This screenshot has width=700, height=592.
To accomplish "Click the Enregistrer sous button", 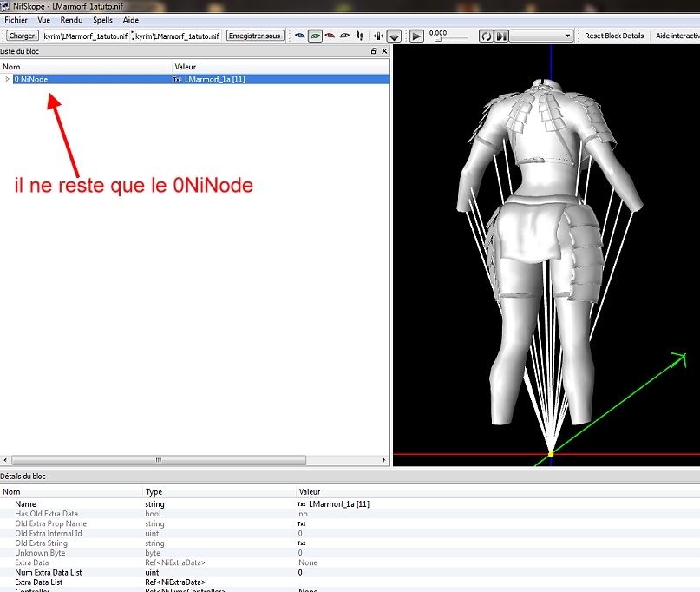I will pos(255,36).
